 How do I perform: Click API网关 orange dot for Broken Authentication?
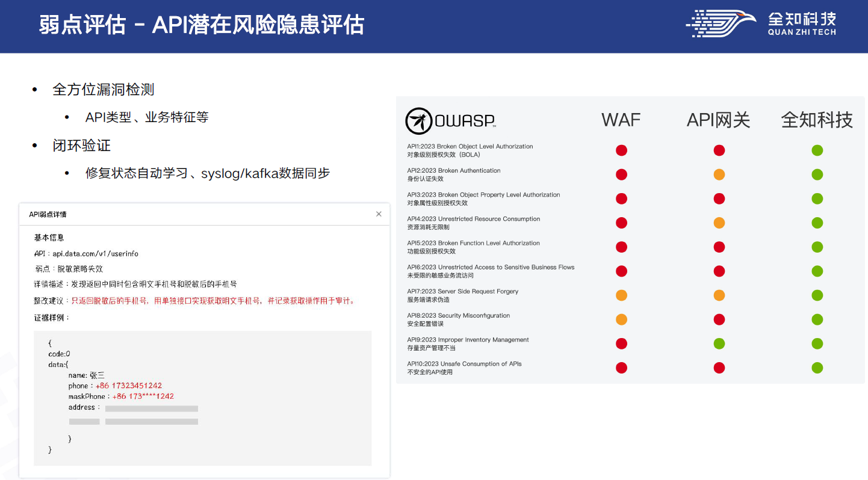pyautogui.click(x=719, y=174)
